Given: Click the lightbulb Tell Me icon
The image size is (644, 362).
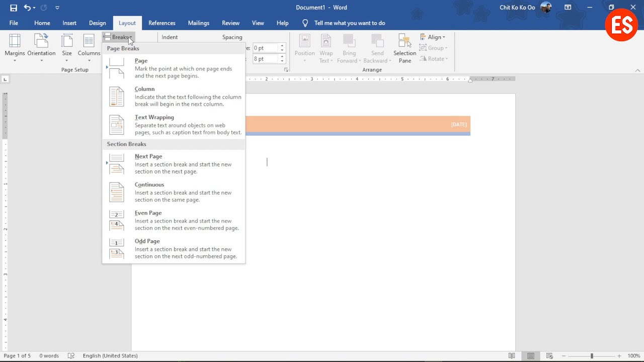Looking at the screenshot, I should (x=305, y=23).
